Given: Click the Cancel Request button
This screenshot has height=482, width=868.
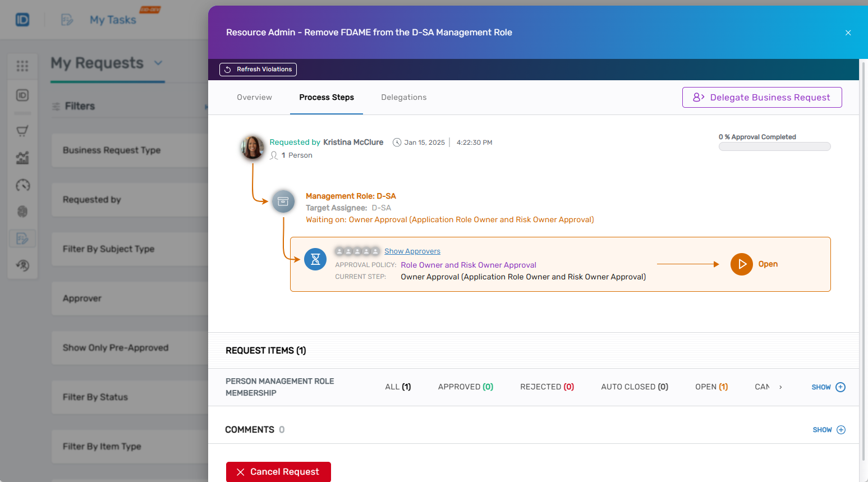Looking at the screenshot, I should click(278, 472).
